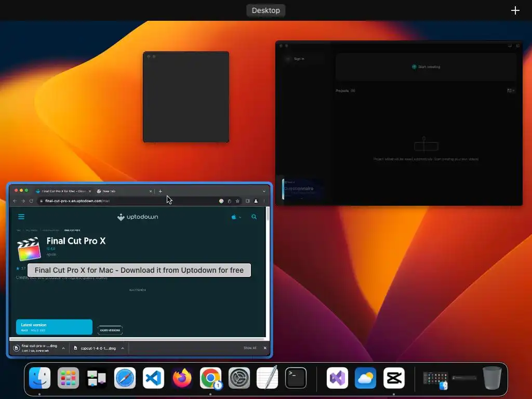Open Chrome's share page icon
The image size is (532, 399).
click(229, 201)
